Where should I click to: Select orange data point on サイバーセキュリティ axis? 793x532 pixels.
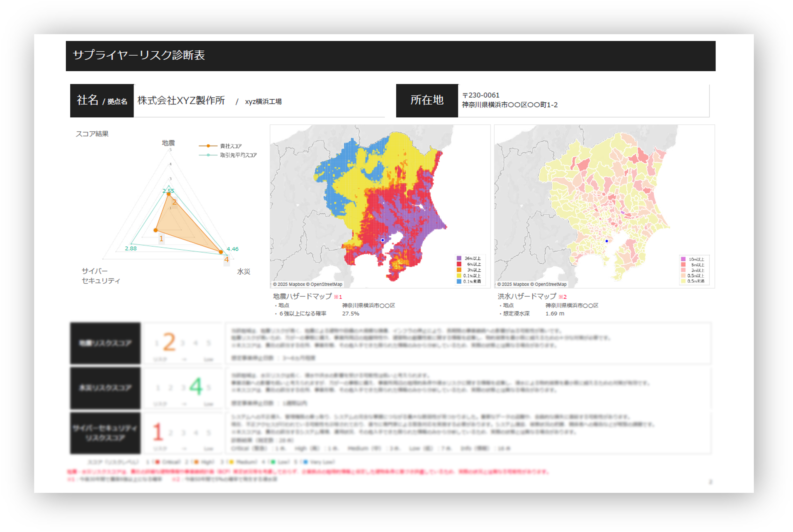pyautogui.click(x=156, y=230)
